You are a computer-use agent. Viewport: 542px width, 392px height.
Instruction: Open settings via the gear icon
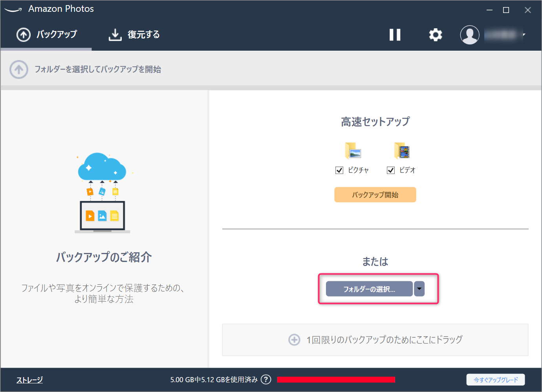[436, 35]
